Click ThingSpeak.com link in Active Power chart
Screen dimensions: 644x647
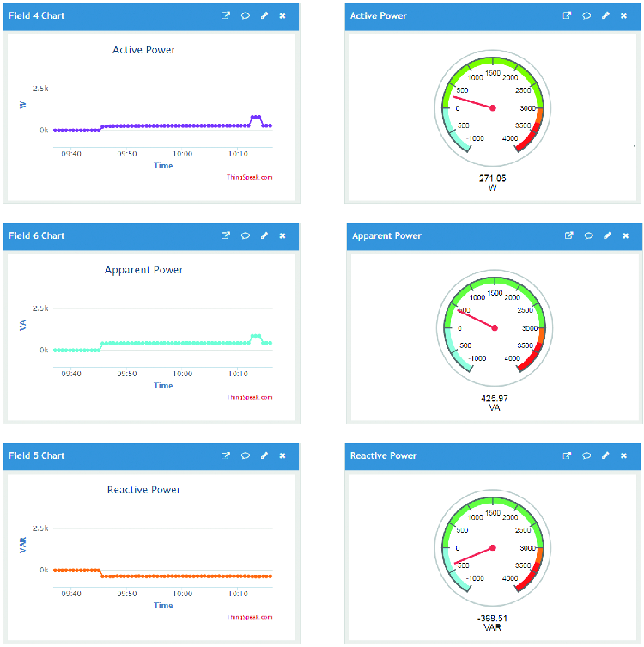pos(250,178)
